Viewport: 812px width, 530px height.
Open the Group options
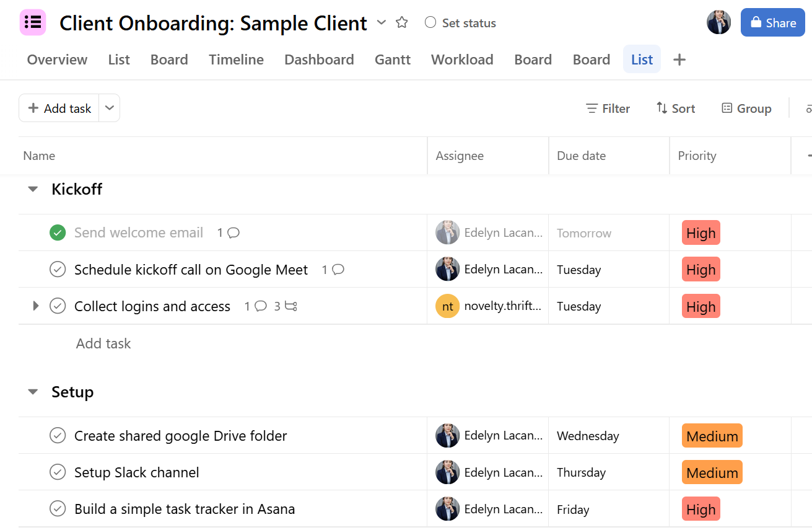pyautogui.click(x=746, y=108)
